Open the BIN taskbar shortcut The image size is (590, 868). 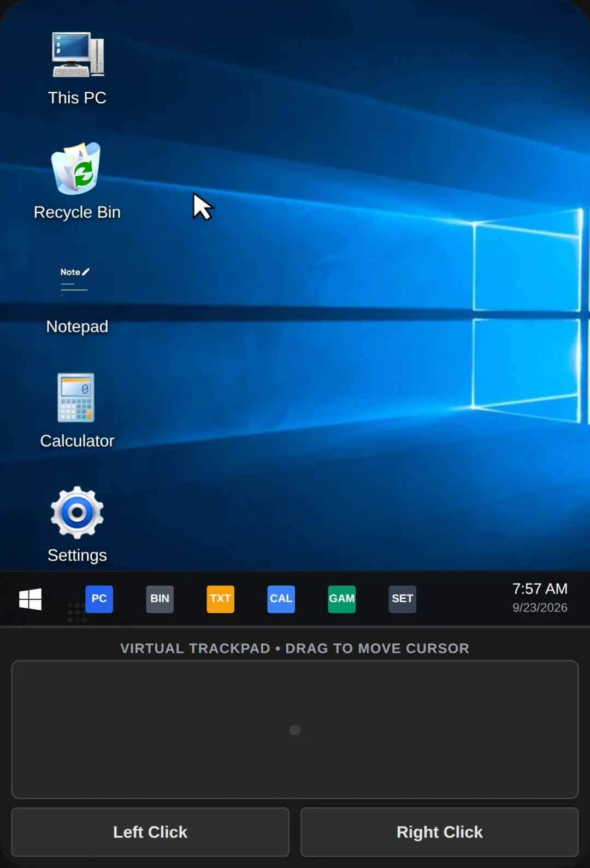160,599
